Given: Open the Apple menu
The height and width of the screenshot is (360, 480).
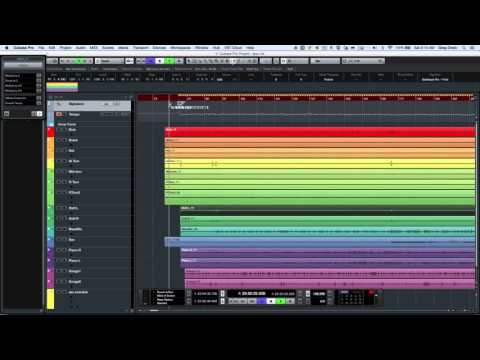Looking at the screenshot, I should pos(6,48).
